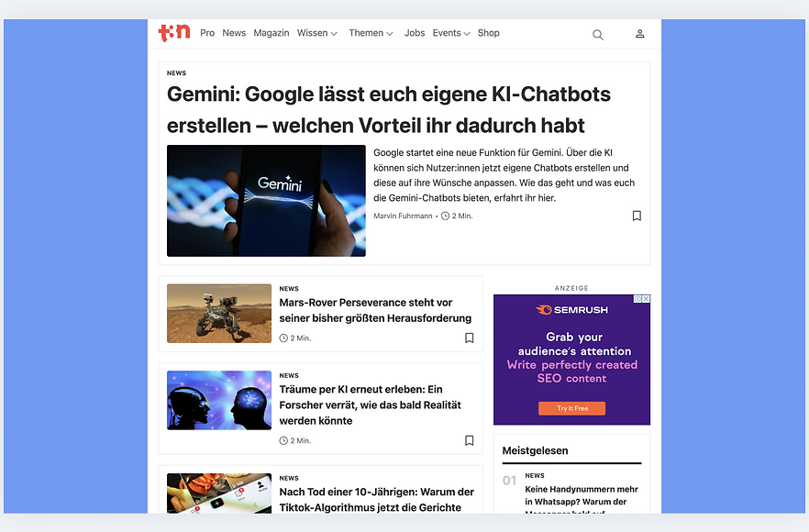
Task: Click the Mars rover thumbnail image
Action: tap(218, 313)
